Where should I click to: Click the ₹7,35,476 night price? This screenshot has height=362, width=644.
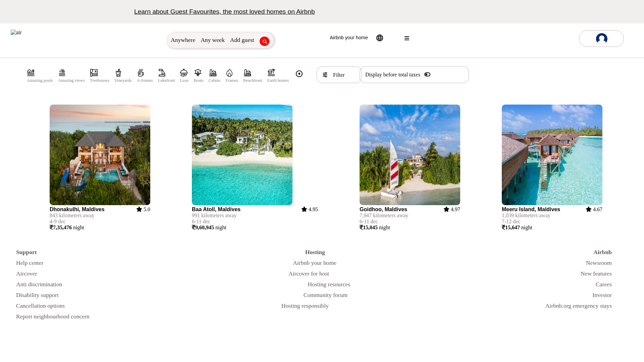67,227
